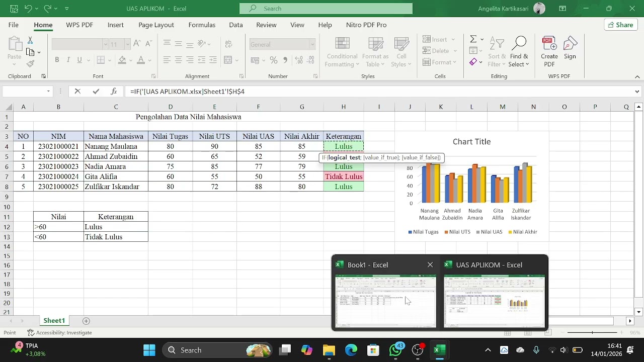Click the Excel taskbar icon

pyautogui.click(x=440, y=350)
